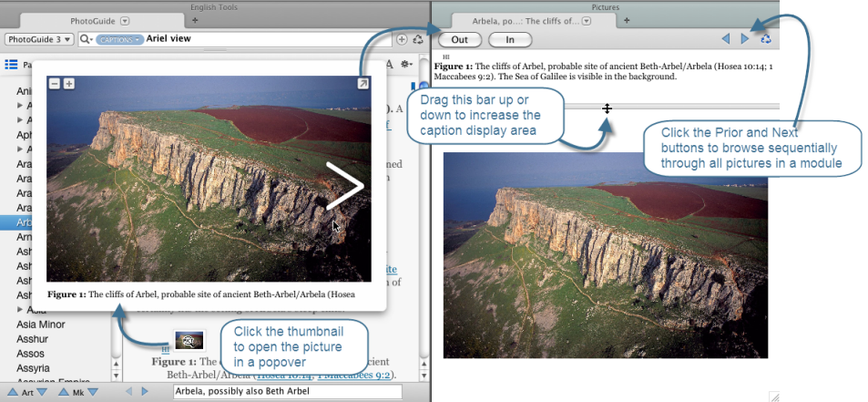Open popover picture in separate Pictures tab
This screenshot has width=868, height=402.
pos(363,84)
